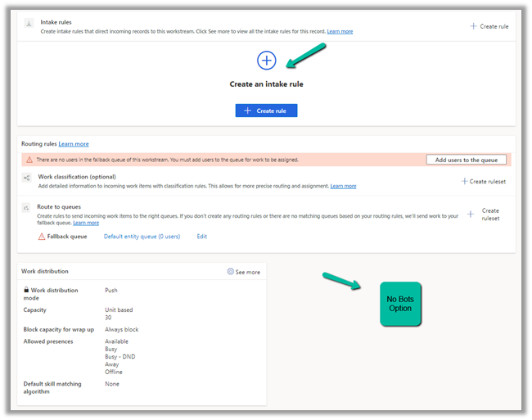Edit the fallback queue

(x=201, y=237)
